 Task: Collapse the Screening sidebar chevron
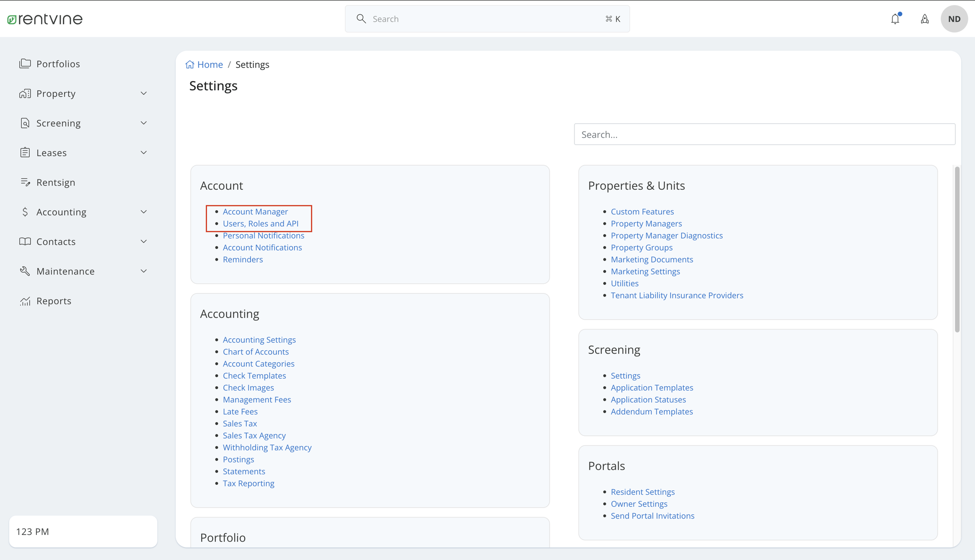[x=144, y=122]
